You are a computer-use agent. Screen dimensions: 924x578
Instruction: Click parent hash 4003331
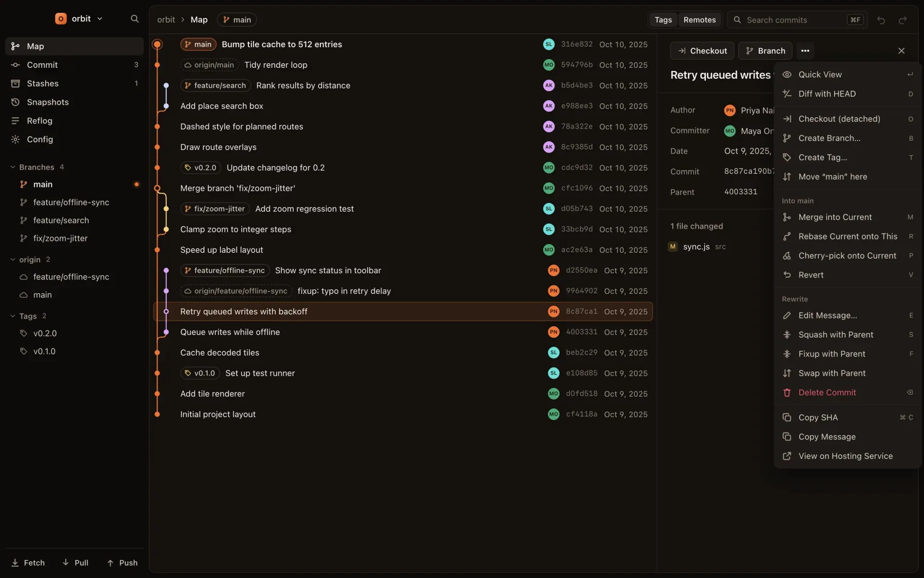tap(741, 192)
